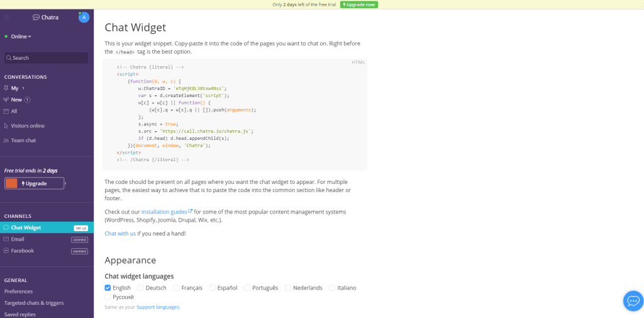Click the external link icon after installation guides

coord(191,212)
